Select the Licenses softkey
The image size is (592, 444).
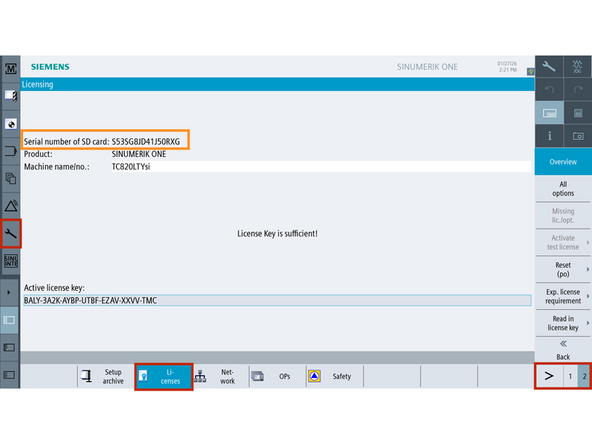(x=164, y=376)
